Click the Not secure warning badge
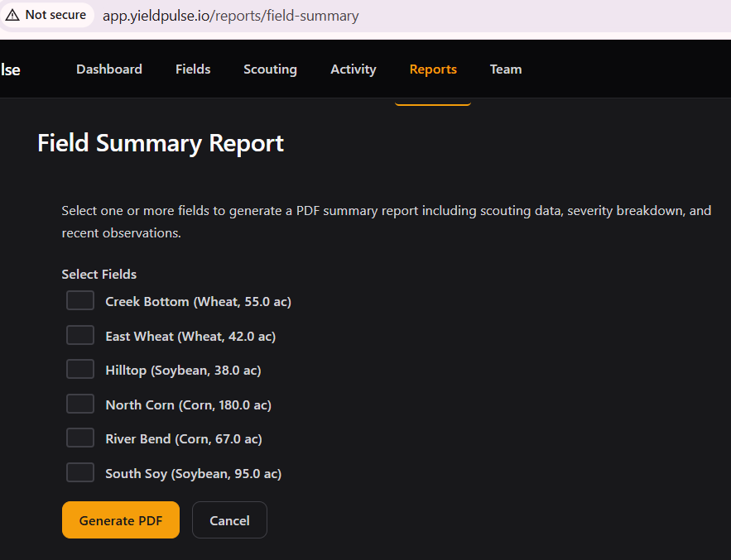Image resolution: width=731 pixels, height=560 pixels. pyautogui.click(x=46, y=15)
